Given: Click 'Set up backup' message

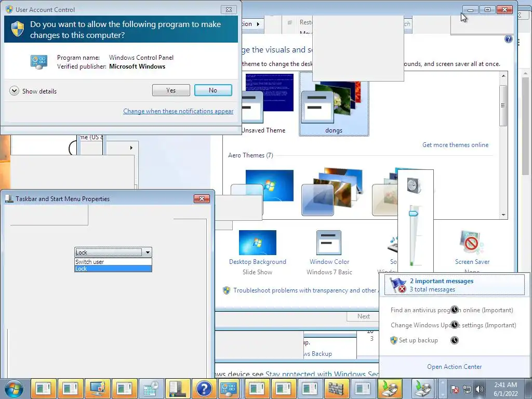Looking at the screenshot, I should (418, 340).
